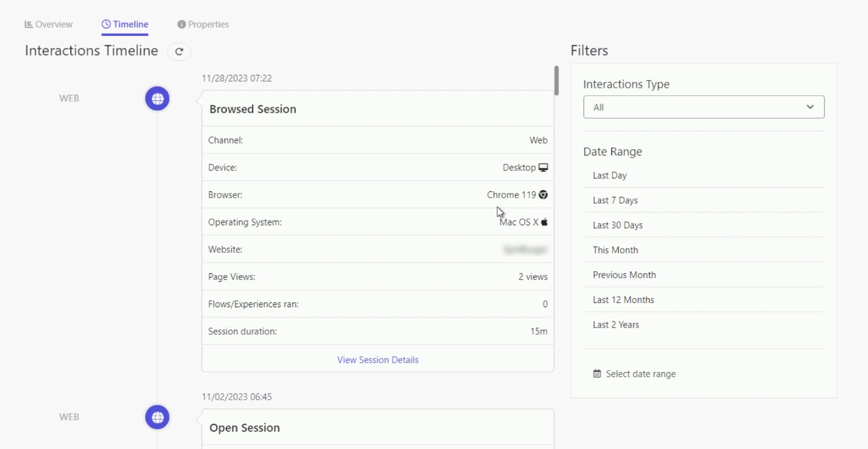The height and width of the screenshot is (449, 868).
Task: Click the refresh icon next to Interactions Timeline
Action: tap(179, 51)
